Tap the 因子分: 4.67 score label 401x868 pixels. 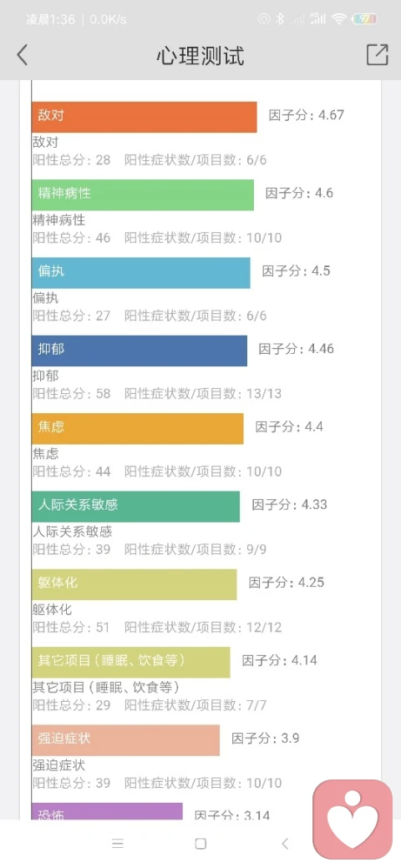click(307, 115)
